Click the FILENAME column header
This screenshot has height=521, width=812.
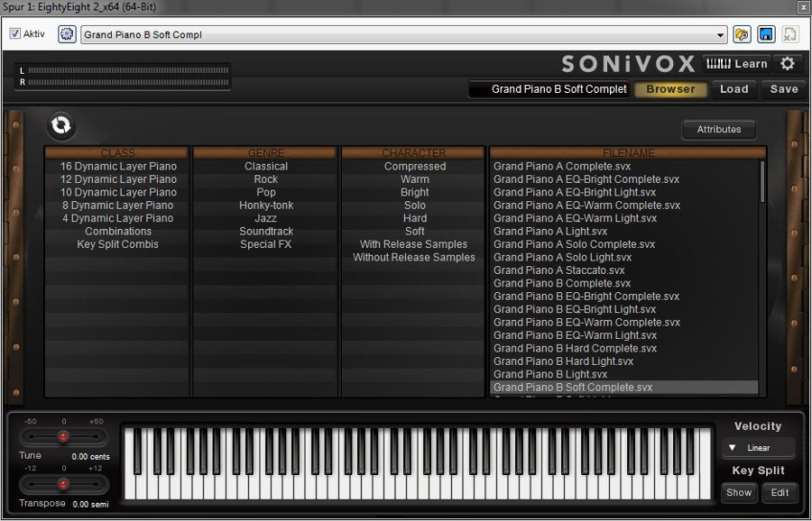point(628,152)
